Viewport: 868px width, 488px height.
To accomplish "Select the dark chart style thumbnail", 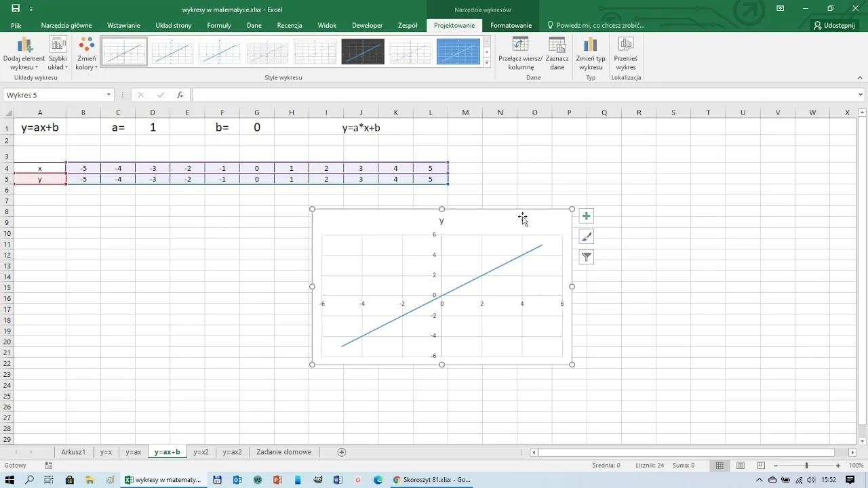I will (x=363, y=52).
